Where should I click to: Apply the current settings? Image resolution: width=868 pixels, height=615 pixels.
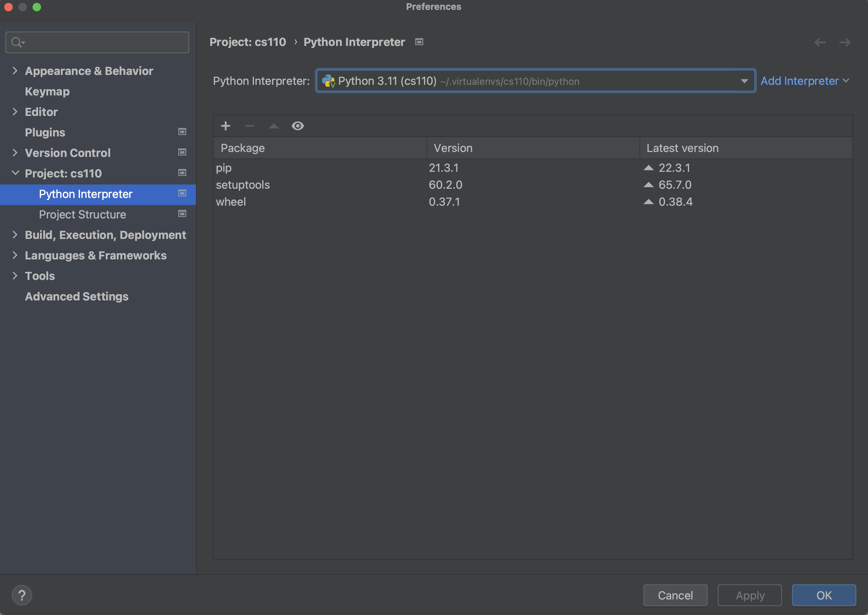[750, 595]
